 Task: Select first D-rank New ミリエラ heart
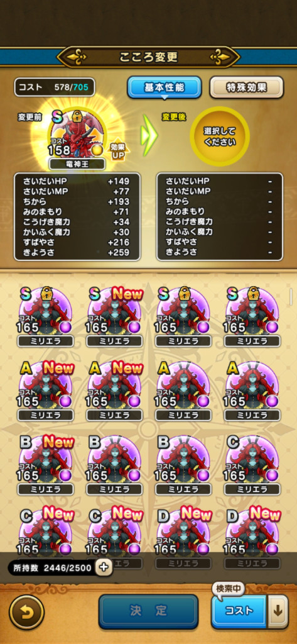183,534
